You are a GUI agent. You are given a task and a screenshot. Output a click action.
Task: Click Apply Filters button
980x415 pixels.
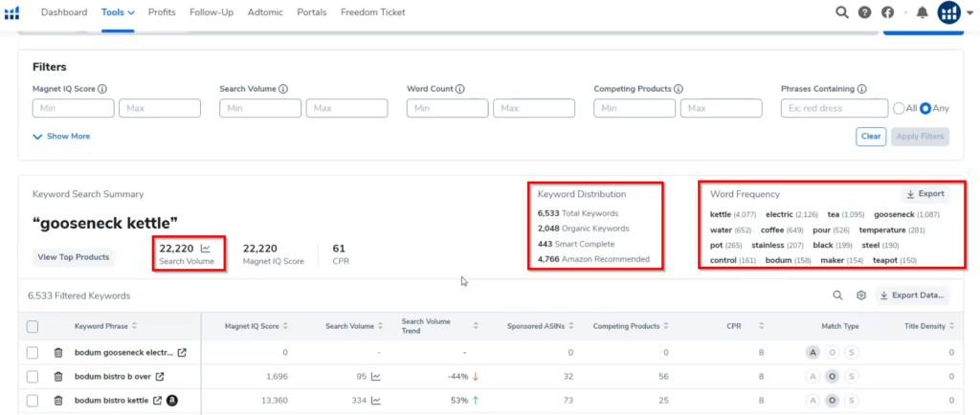point(920,136)
